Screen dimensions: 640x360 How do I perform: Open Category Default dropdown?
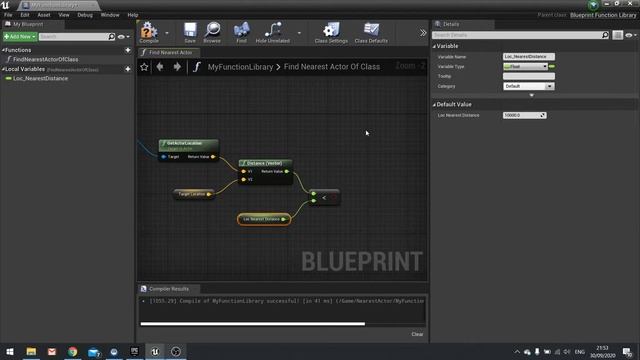[x=529, y=86]
